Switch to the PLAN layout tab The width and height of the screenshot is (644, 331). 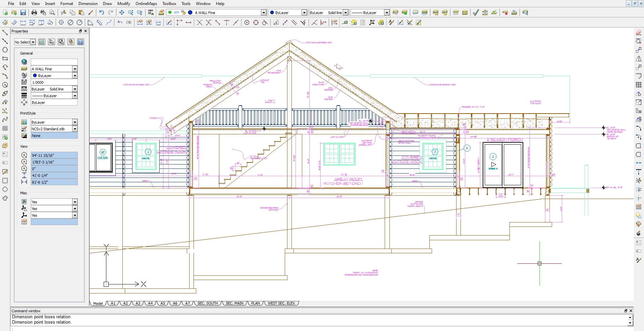pos(256,303)
